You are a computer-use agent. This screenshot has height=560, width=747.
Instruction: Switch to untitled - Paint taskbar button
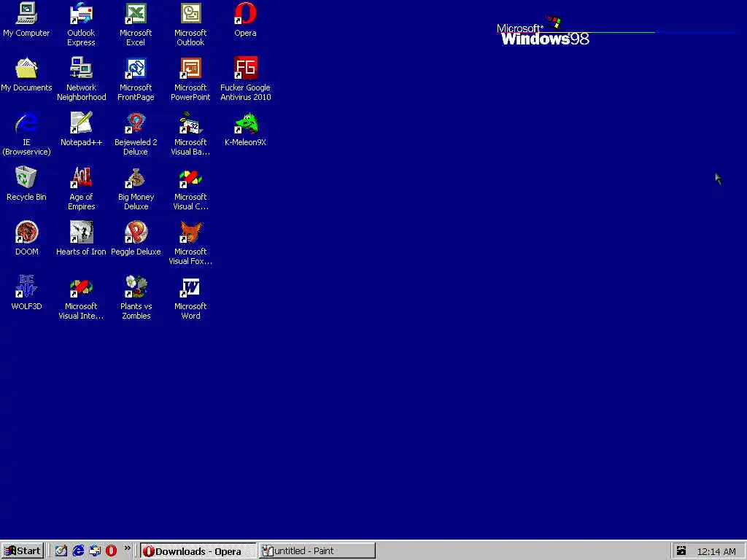click(x=317, y=551)
